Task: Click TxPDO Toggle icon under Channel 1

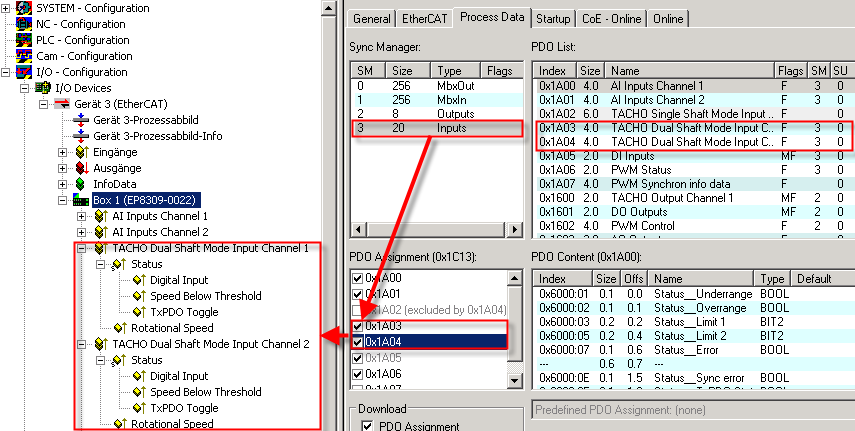Action: tap(140, 312)
